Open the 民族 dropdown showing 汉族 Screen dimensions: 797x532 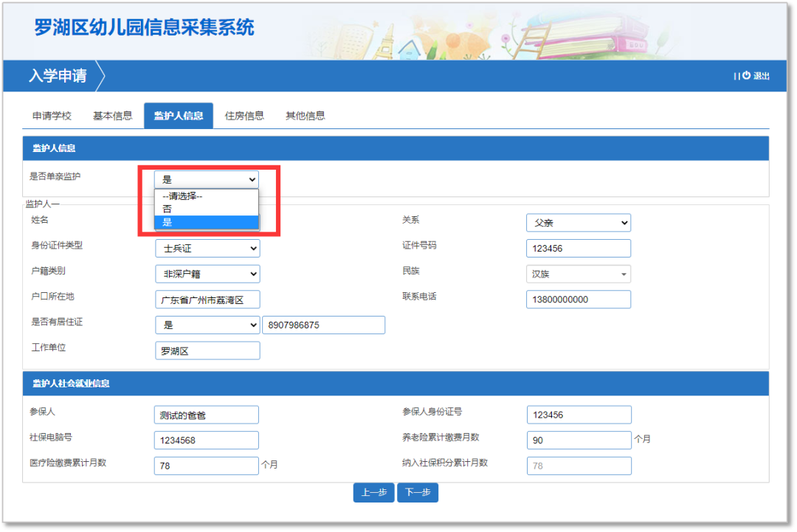[x=578, y=274]
